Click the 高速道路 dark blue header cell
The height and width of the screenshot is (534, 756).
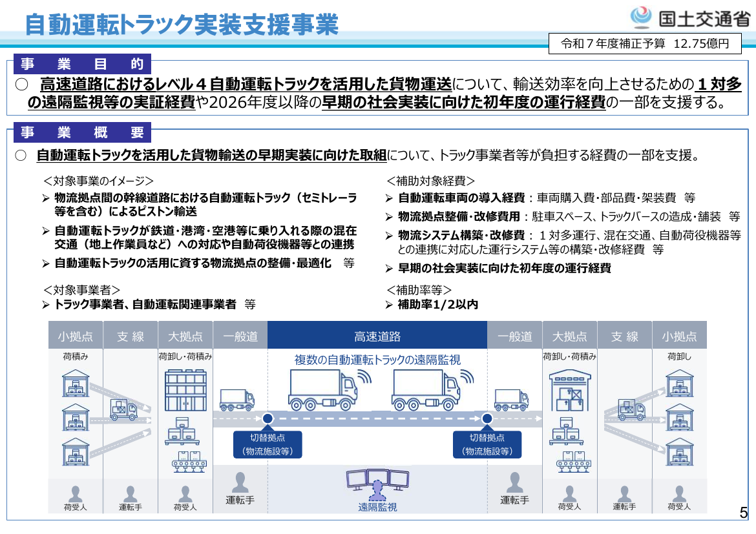377,335
